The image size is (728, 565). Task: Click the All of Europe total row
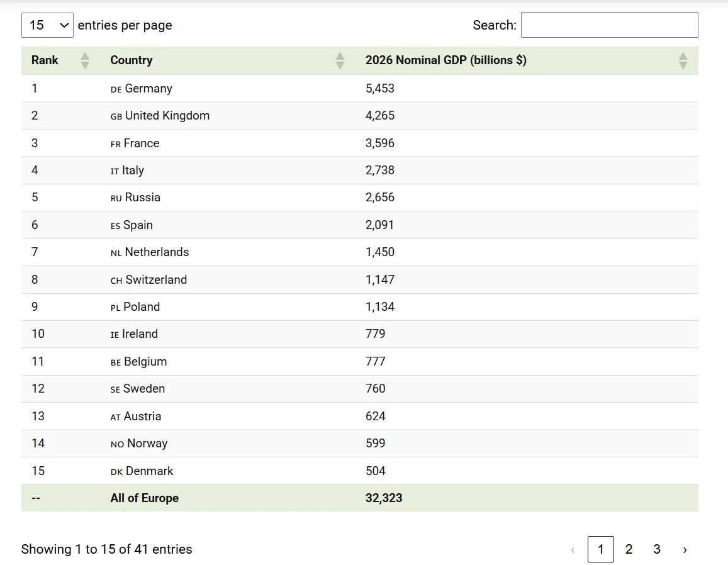click(144, 498)
